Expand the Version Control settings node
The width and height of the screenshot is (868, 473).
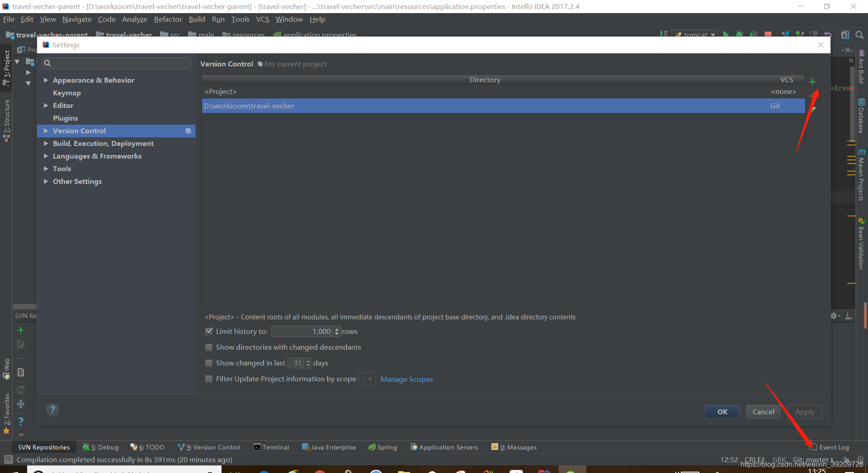point(46,131)
